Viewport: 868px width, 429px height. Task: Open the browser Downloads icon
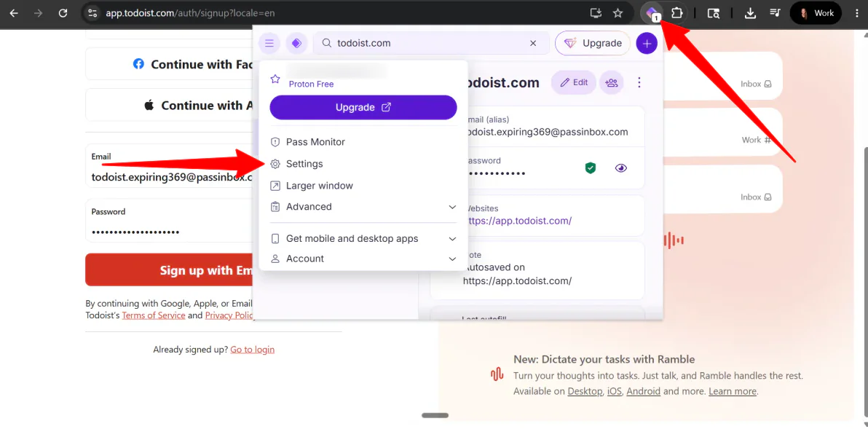pyautogui.click(x=750, y=12)
